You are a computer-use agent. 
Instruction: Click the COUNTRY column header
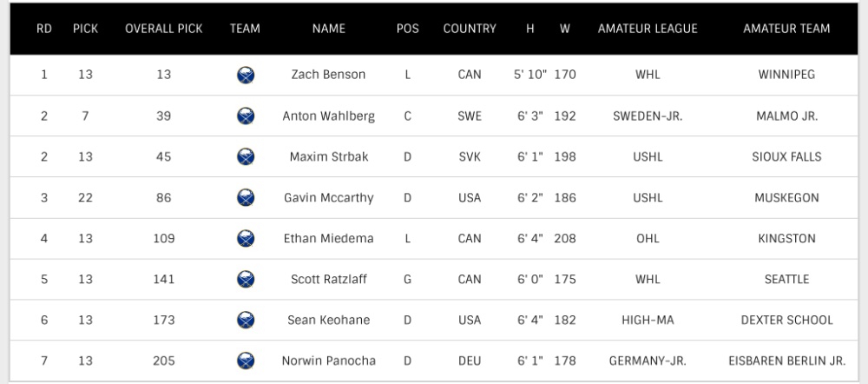tap(470, 29)
